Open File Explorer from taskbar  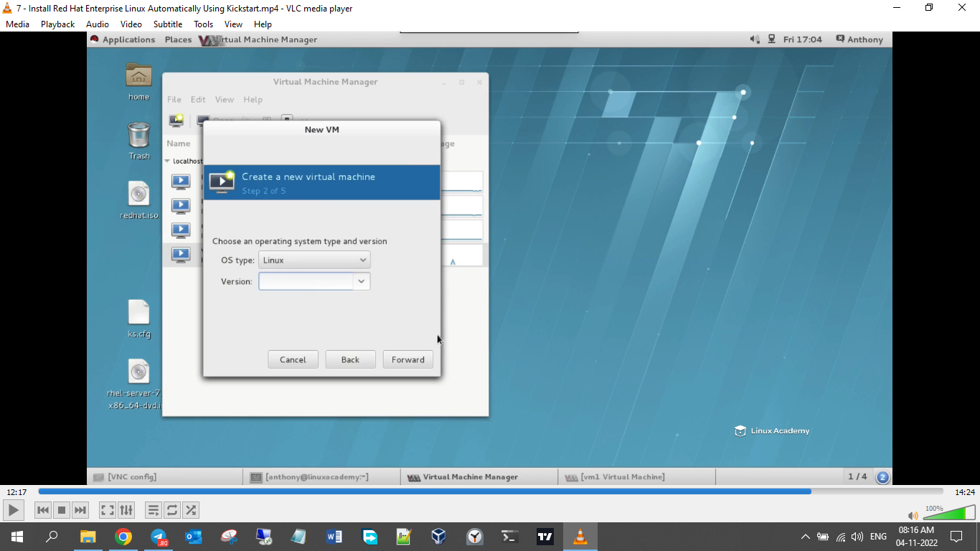coord(88,537)
